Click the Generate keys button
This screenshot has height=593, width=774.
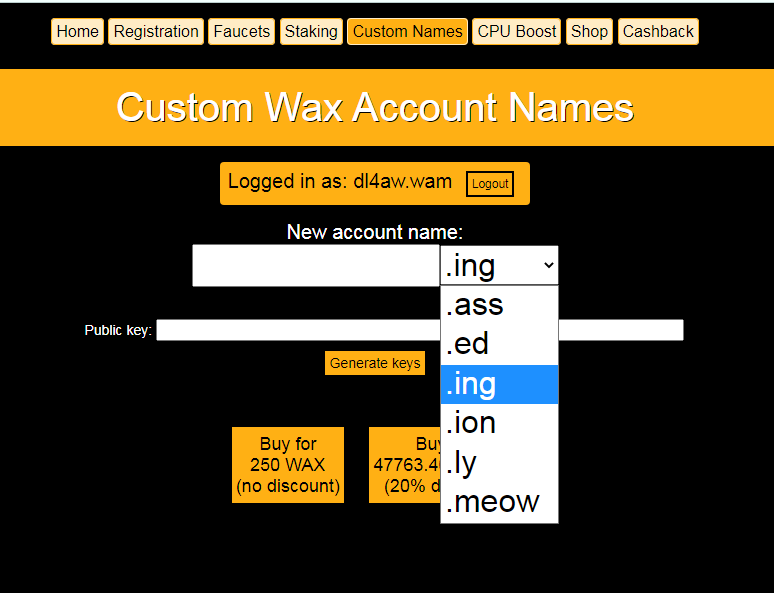(375, 363)
